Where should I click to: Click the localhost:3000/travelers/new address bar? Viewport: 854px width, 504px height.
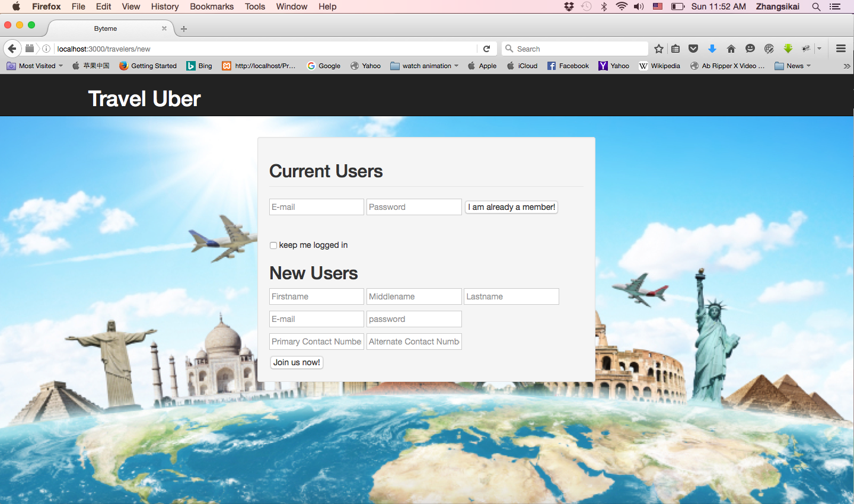tap(266, 49)
